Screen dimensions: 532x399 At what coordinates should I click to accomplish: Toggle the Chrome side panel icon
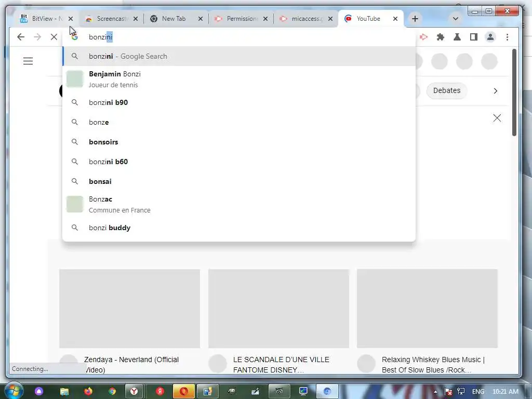coord(474,37)
